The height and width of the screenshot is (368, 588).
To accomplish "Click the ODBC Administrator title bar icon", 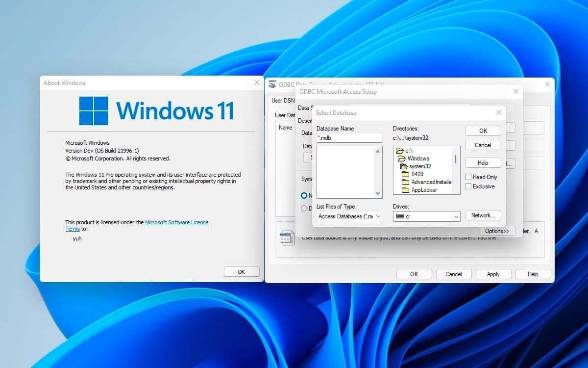I will (x=272, y=84).
